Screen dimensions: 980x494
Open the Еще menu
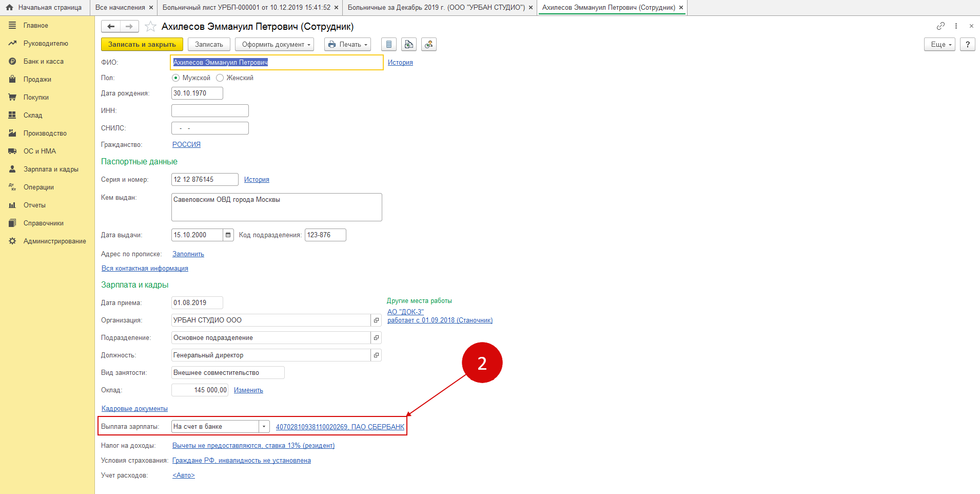pyautogui.click(x=939, y=45)
